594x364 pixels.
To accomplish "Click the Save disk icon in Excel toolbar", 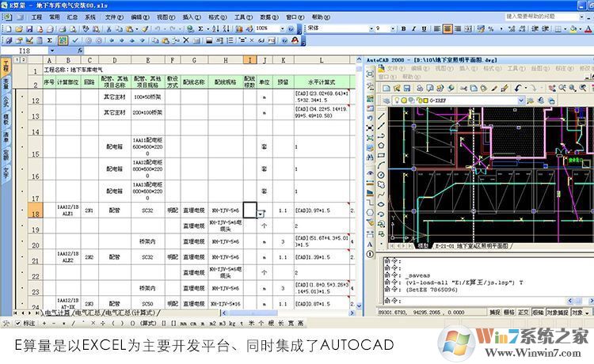I will (x=29, y=29).
